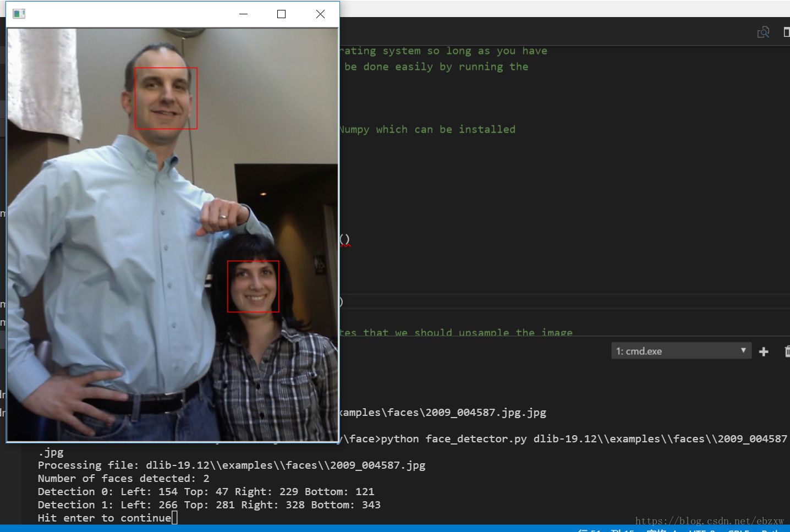
Task: Click the image window's app icon
Action: click(x=19, y=14)
